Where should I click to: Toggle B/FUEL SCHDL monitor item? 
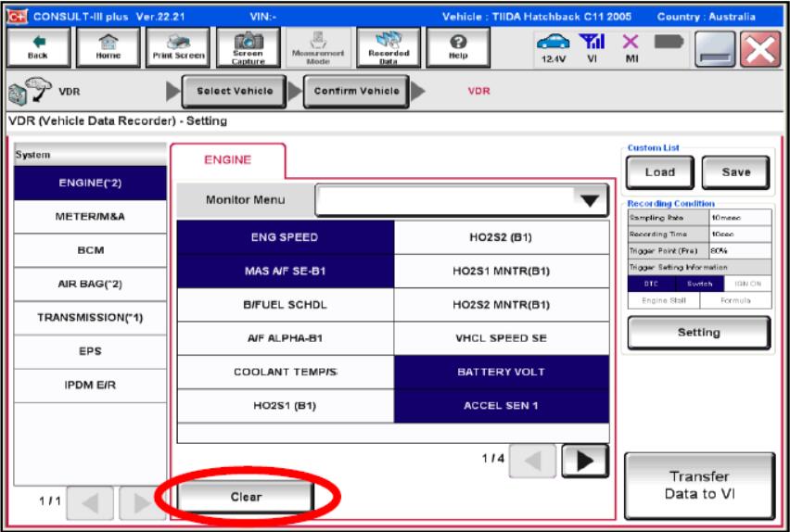(286, 305)
